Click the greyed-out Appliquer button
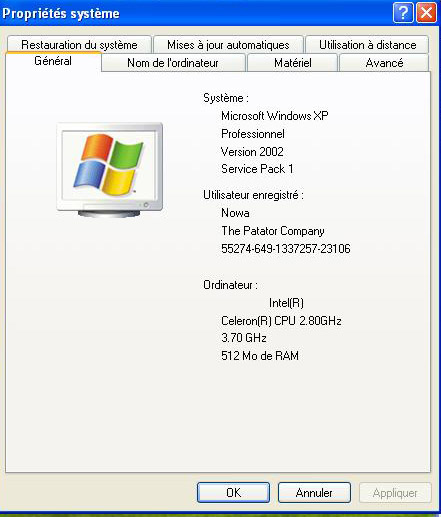Viewport: 441px width, 517px height. click(x=395, y=492)
